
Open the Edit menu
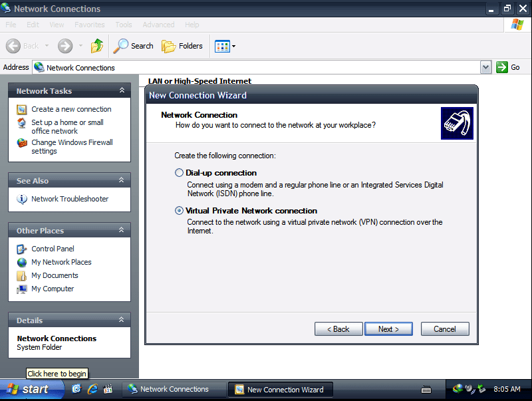click(33, 25)
